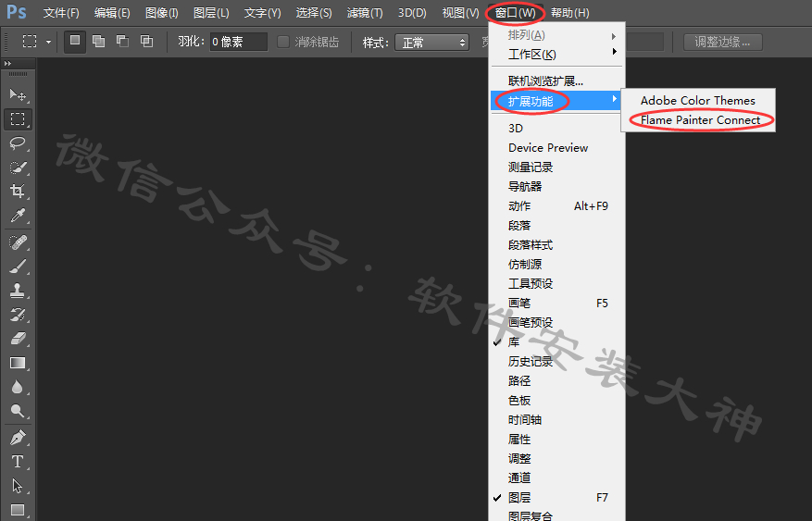The image size is (812, 521).
Task: Open the 图像(I) menu
Action: [x=162, y=13]
